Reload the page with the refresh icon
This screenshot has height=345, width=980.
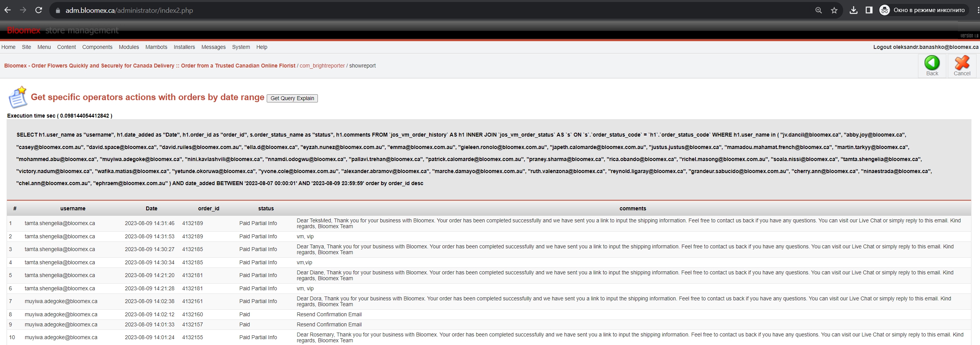[x=39, y=10]
